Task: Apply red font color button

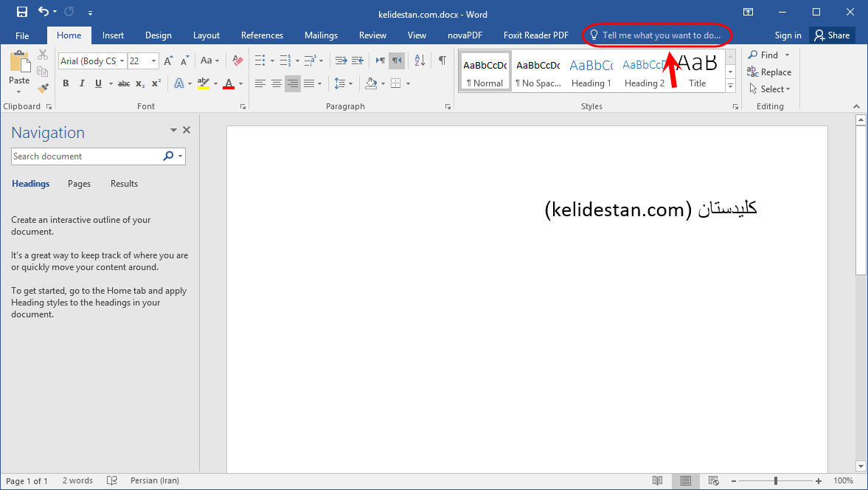Action: (229, 83)
